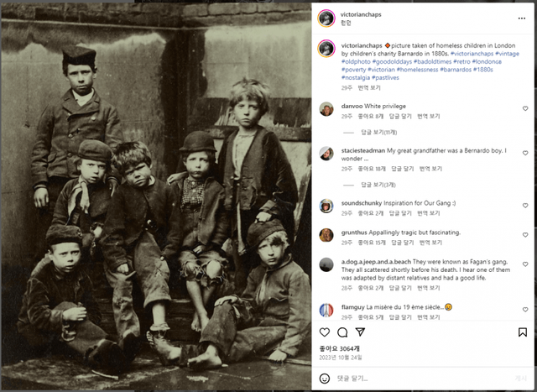Screen dimensions: 537x392
Task: View the like count of 3064
Action: (339, 348)
